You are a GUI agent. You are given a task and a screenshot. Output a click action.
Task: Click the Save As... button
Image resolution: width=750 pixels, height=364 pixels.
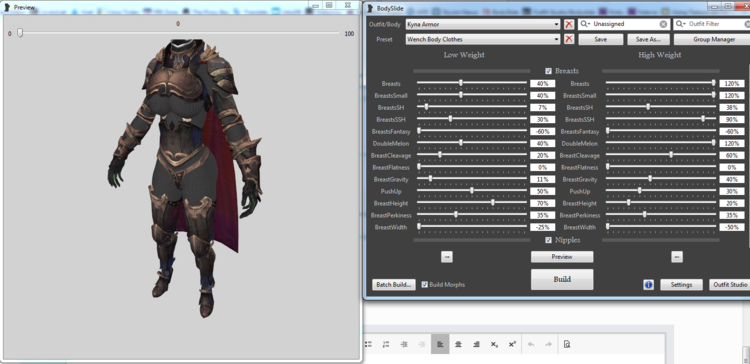[x=648, y=39]
